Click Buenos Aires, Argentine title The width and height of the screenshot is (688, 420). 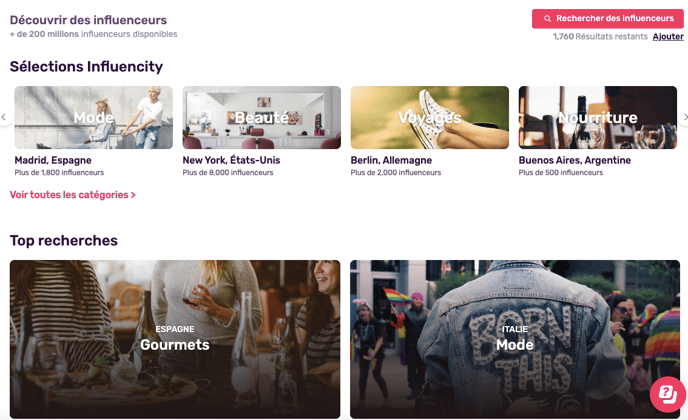tap(575, 160)
